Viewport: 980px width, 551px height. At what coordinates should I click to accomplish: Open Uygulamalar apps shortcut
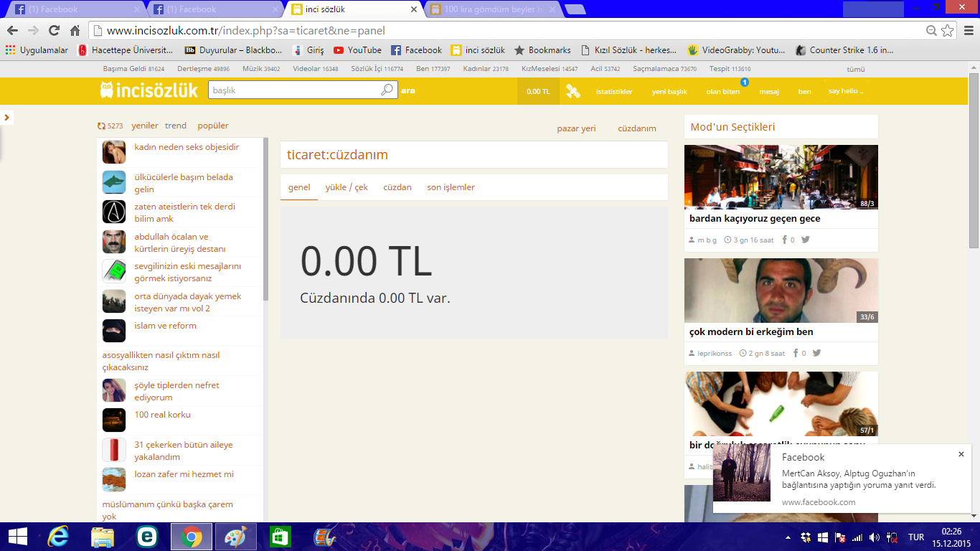pyautogui.click(x=37, y=50)
